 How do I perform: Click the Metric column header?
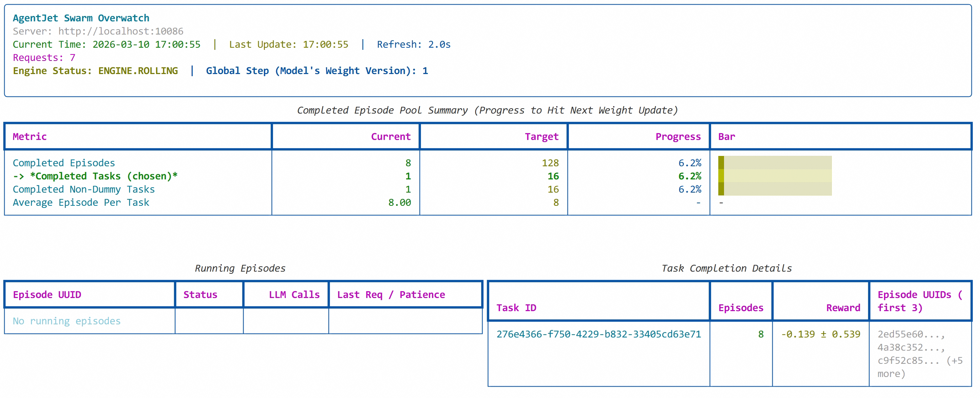pos(30,136)
